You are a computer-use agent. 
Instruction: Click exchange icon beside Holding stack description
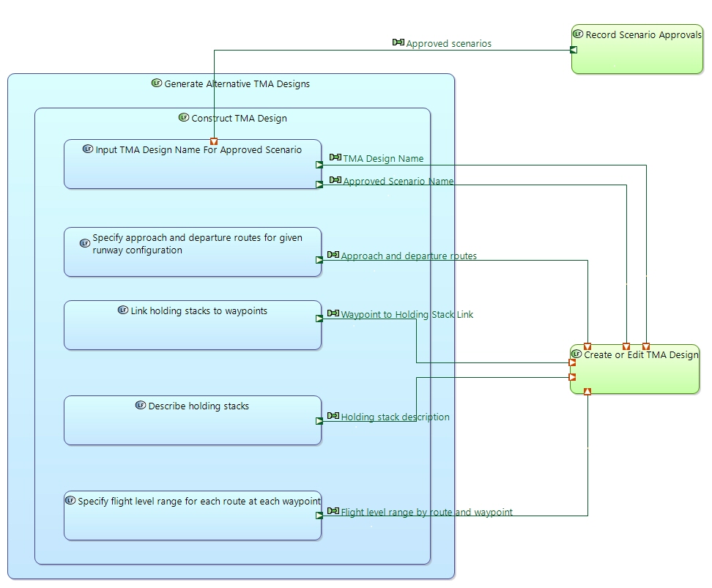pyautogui.click(x=333, y=416)
